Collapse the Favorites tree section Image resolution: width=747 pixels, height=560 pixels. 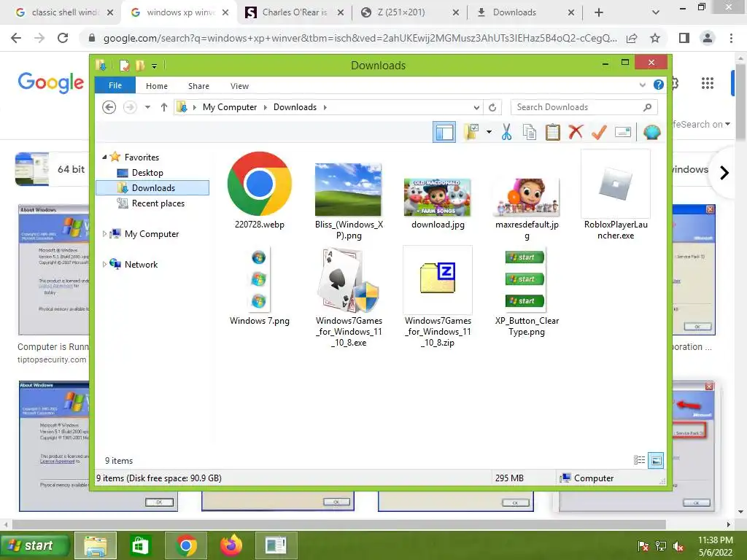[x=104, y=157]
